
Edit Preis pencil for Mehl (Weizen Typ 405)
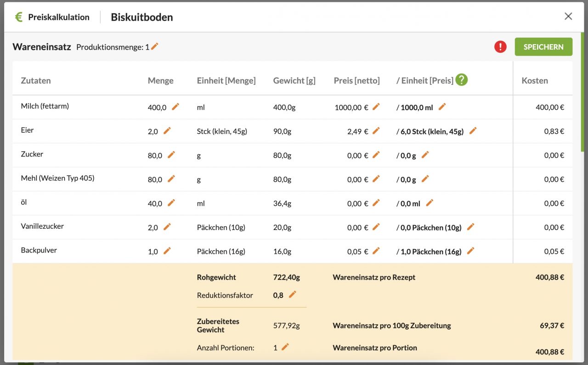[x=376, y=179]
